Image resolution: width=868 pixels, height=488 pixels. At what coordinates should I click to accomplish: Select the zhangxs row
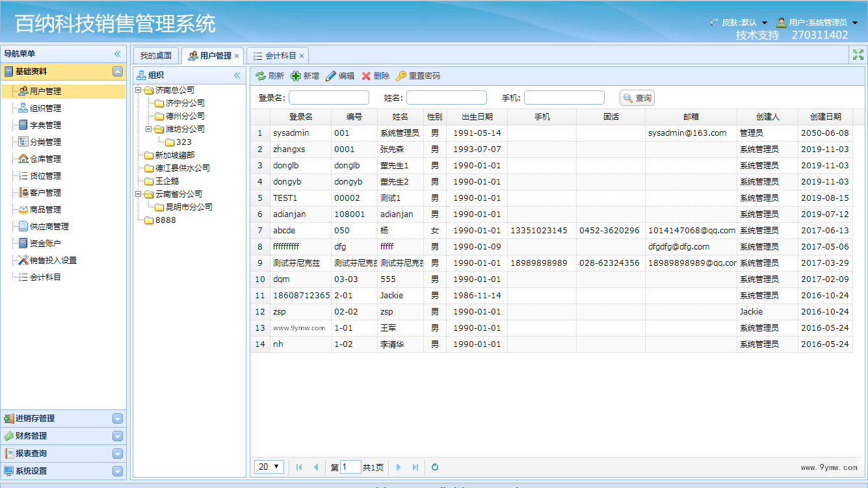point(552,149)
